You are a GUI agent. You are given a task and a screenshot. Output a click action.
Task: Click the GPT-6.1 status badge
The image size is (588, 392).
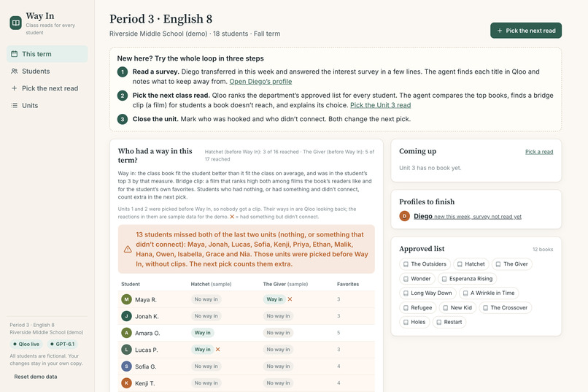pos(62,344)
